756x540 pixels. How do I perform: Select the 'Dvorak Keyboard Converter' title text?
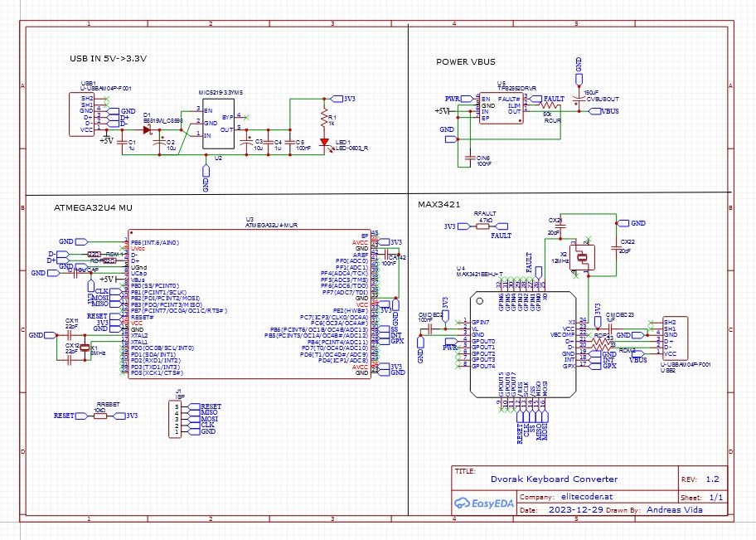click(x=554, y=479)
